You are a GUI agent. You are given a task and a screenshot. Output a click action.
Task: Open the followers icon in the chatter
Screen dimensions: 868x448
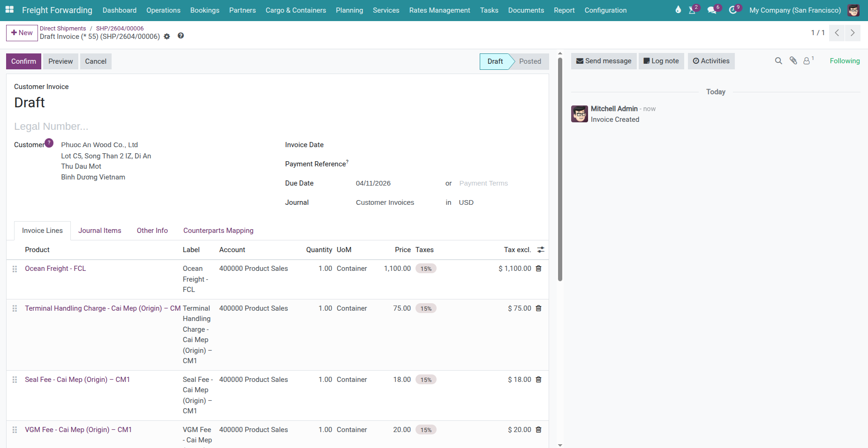point(807,61)
